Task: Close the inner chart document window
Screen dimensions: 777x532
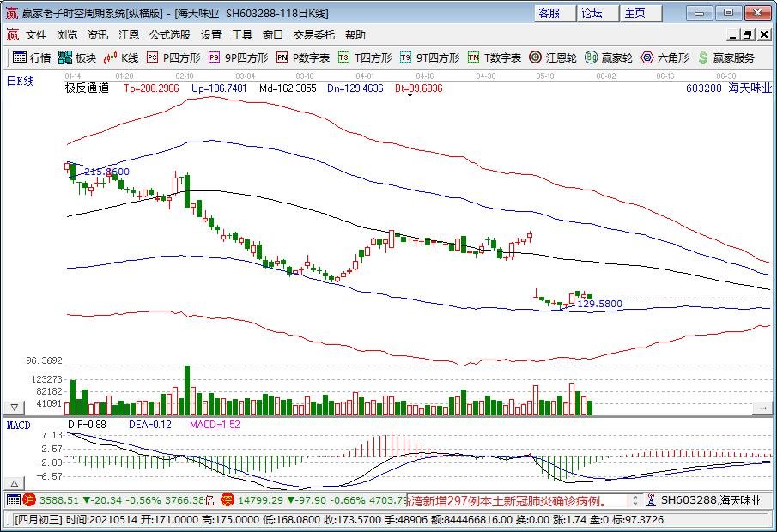Action: pyautogui.click(x=763, y=35)
